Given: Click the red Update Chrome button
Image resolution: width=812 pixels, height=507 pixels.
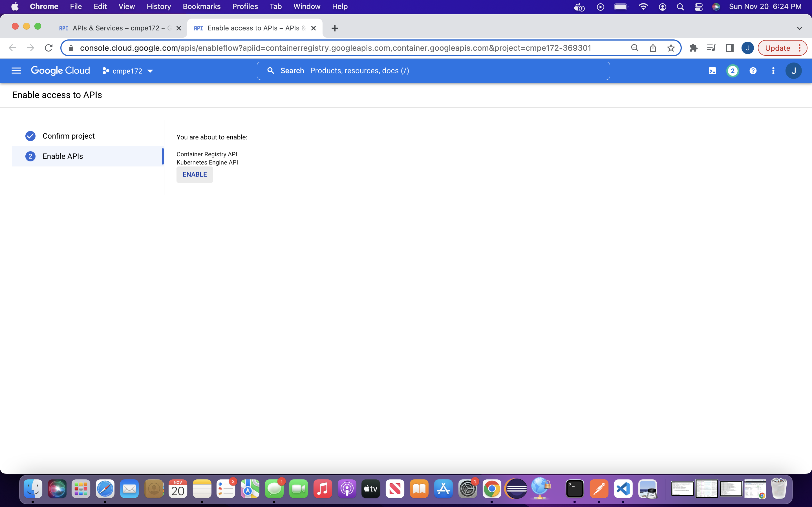Looking at the screenshot, I should pos(778,48).
